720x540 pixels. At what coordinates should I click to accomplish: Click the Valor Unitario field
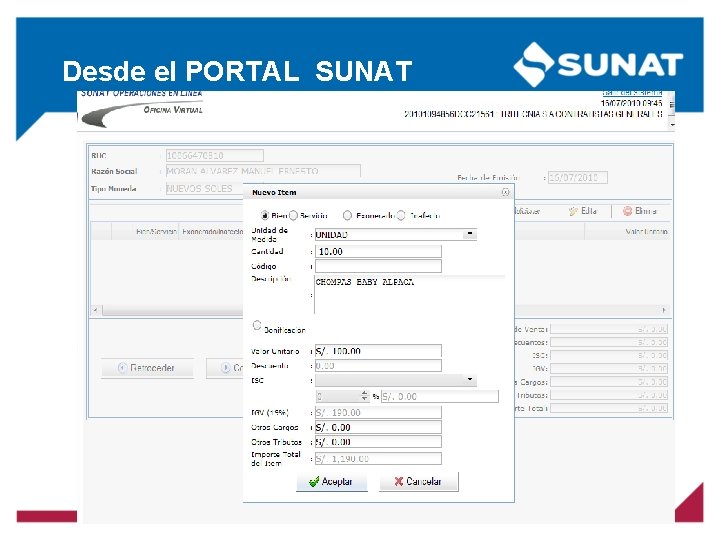tap(378, 351)
